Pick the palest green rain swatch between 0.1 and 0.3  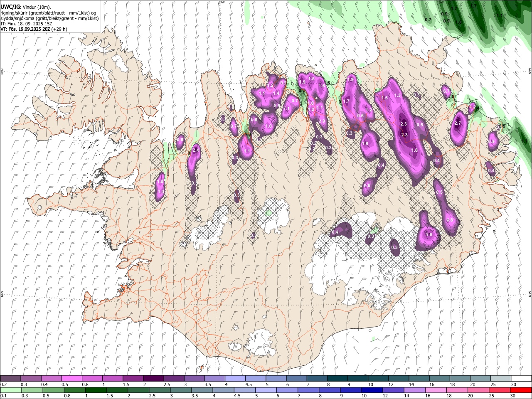[11, 390]
